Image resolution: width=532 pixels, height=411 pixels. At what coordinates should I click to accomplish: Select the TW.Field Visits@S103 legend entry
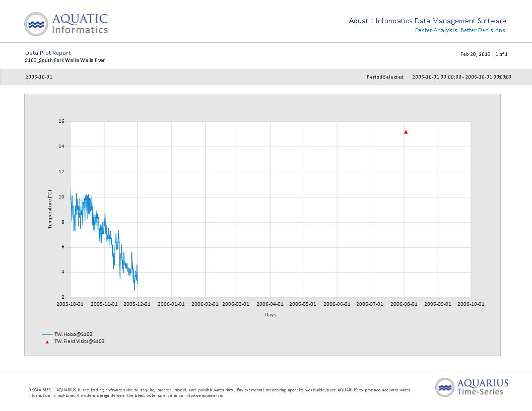[x=80, y=341]
